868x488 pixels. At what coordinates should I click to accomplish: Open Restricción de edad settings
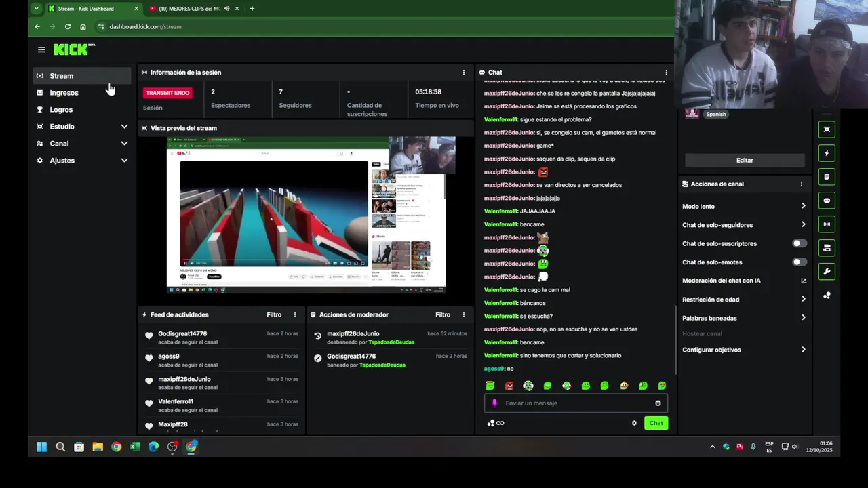pyautogui.click(x=745, y=300)
